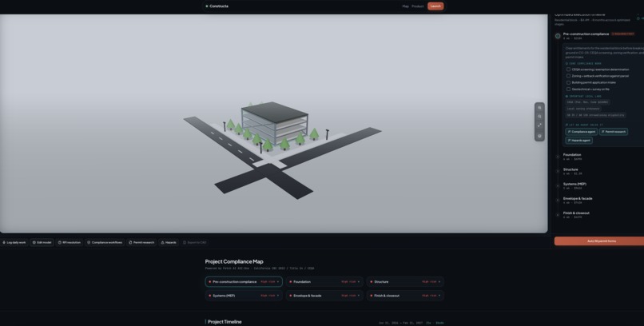Image resolution: width=644 pixels, height=326 pixels.
Task: Click the Finish & closeout stage circle marker
Action: coord(558,215)
